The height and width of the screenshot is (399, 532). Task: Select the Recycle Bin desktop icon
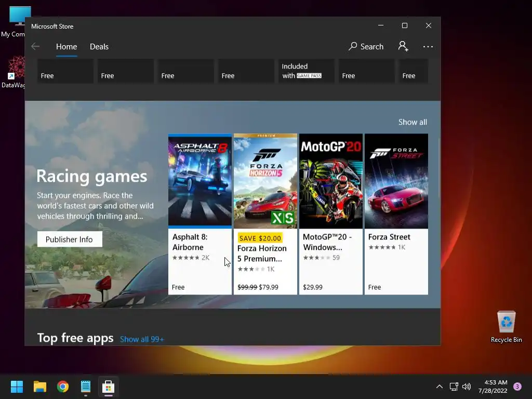coord(506,327)
